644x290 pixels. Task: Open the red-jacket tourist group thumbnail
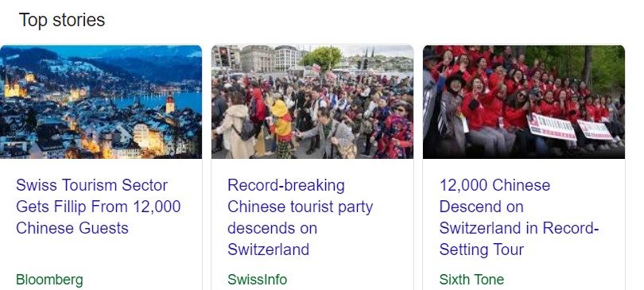tap(524, 102)
